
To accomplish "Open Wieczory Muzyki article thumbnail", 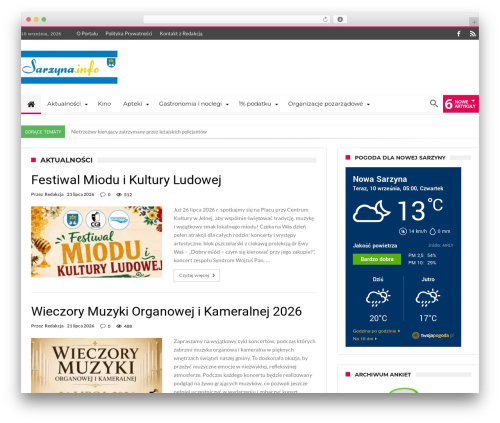I will pos(97,365).
